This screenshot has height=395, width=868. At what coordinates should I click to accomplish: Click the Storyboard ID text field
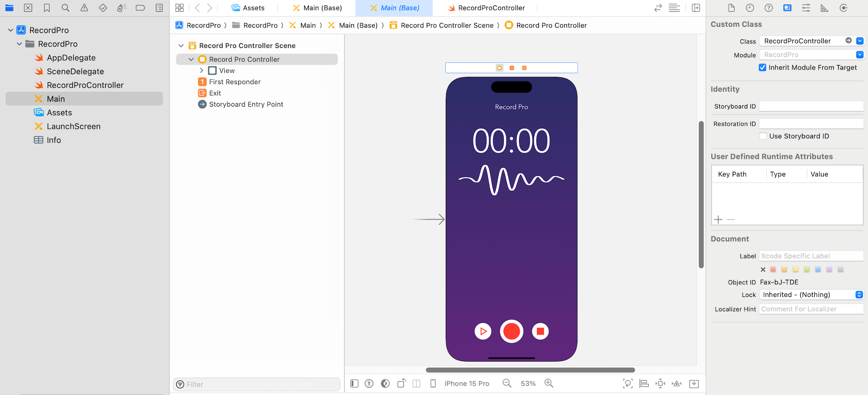pyautogui.click(x=811, y=106)
